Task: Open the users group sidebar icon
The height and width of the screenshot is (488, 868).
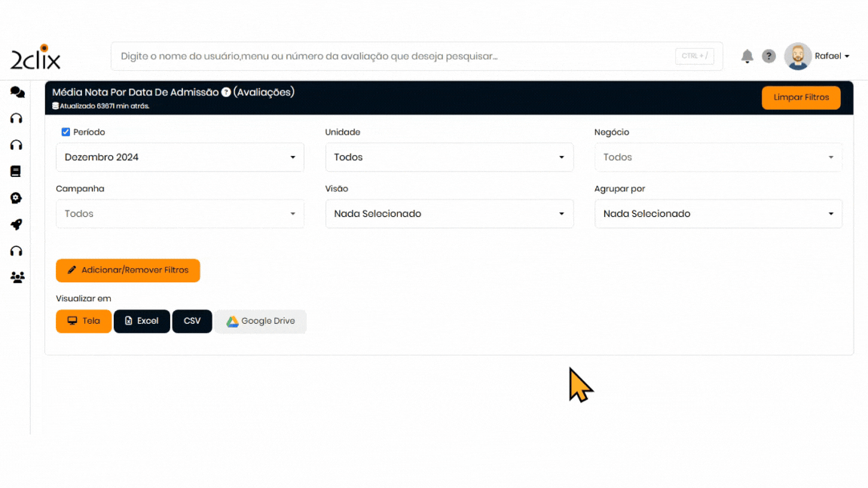Action: click(17, 277)
